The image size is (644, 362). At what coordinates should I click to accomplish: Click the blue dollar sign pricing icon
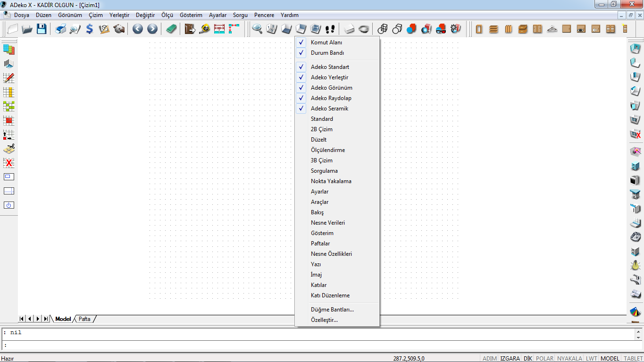tap(90, 29)
